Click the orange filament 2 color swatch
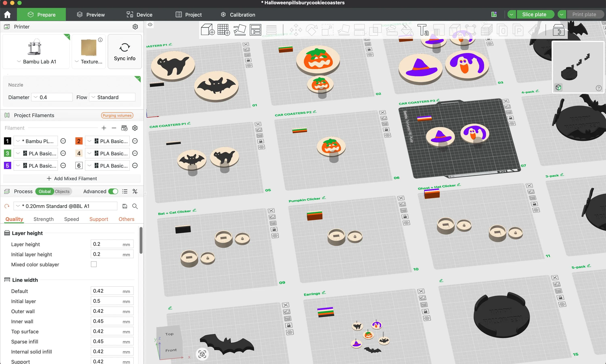 click(x=79, y=141)
